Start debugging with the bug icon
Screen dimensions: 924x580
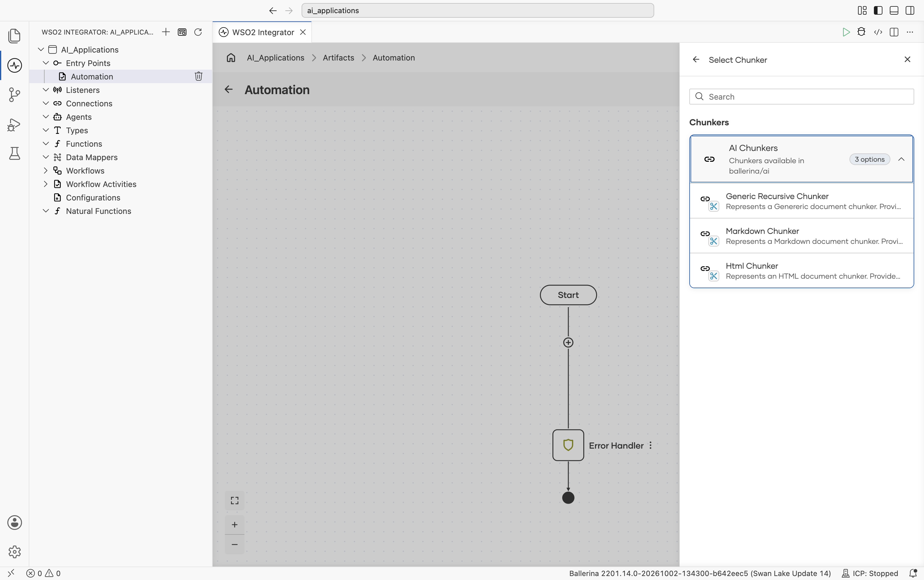pos(861,32)
